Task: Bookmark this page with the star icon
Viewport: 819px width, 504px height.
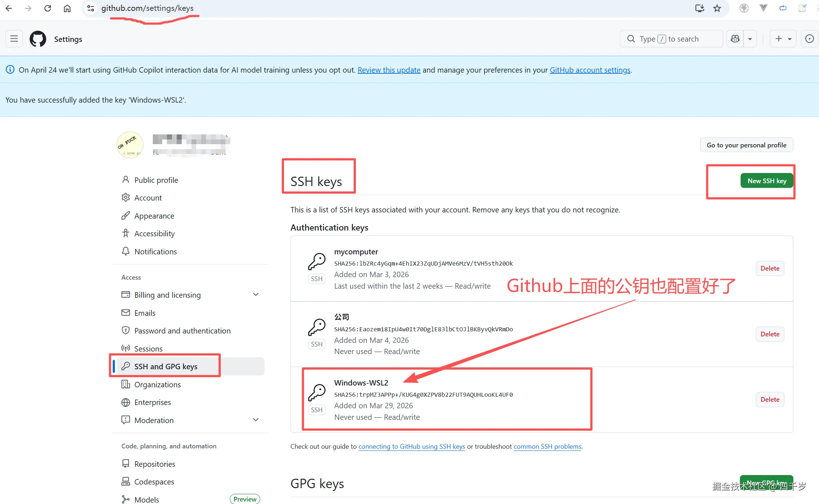Action: (717, 8)
